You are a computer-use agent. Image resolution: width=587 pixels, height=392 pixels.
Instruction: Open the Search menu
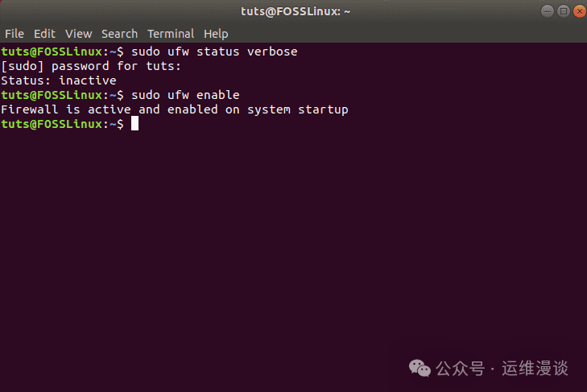(x=119, y=34)
